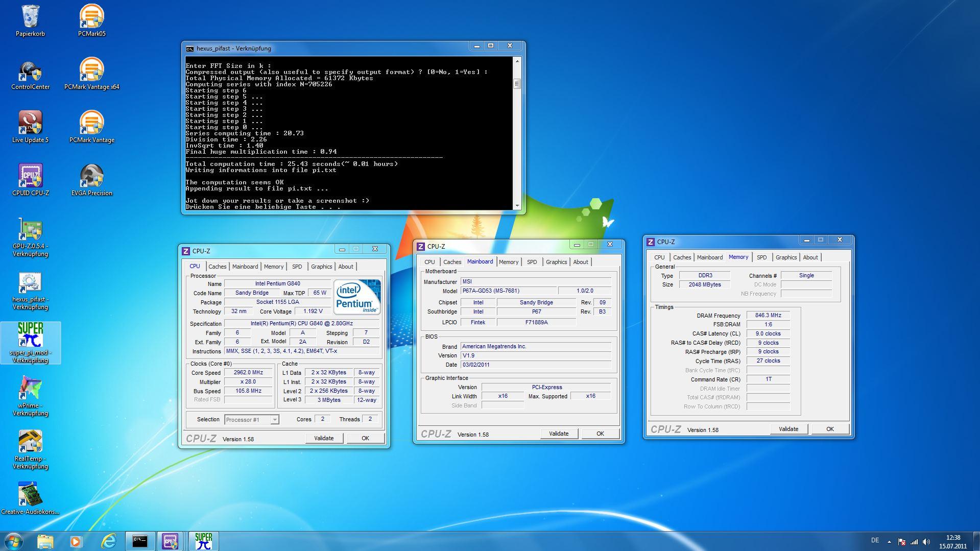
Task: Click OK in the CPU-Z Mainboard window
Action: point(600,434)
